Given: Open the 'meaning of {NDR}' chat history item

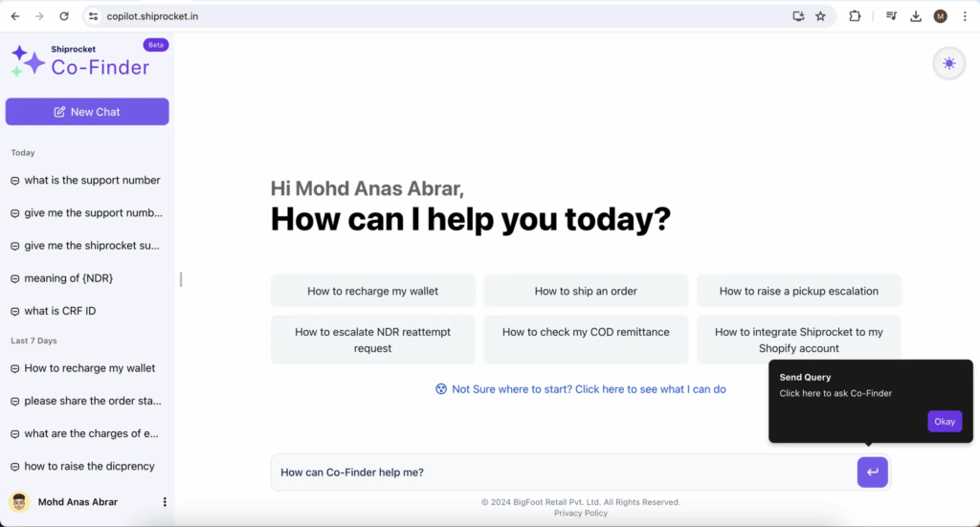Looking at the screenshot, I should pos(68,278).
